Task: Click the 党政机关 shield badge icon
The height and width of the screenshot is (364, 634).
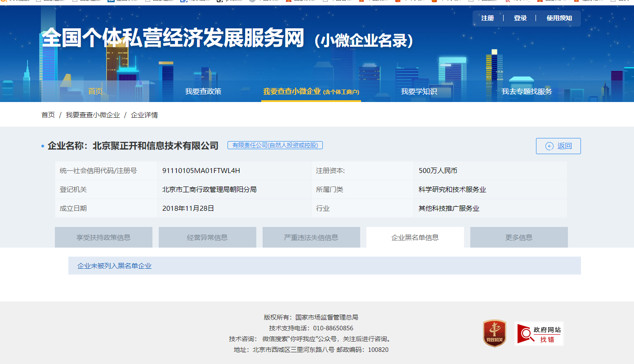Action: 494,333
